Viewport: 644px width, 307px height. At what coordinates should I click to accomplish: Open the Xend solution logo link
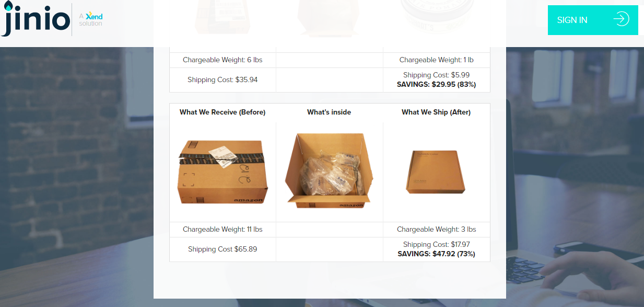click(x=91, y=20)
